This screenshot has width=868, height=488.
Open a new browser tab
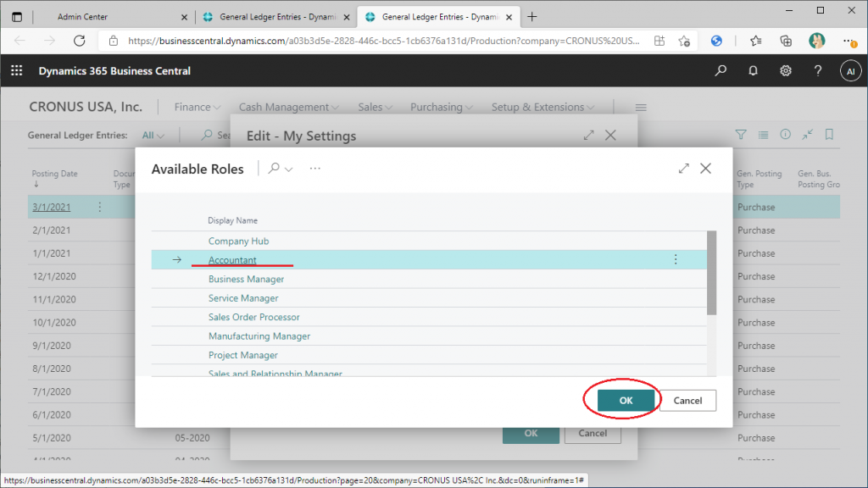[x=532, y=17]
